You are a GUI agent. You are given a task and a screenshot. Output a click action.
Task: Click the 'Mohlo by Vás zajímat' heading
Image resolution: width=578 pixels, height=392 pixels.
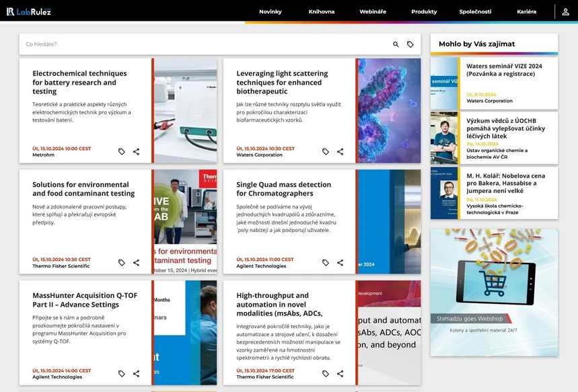click(x=476, y=44)
